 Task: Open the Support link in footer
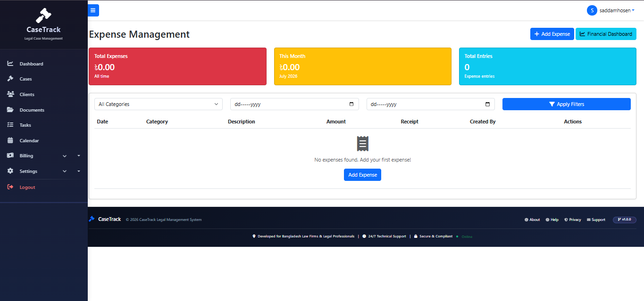coord(596,220)
